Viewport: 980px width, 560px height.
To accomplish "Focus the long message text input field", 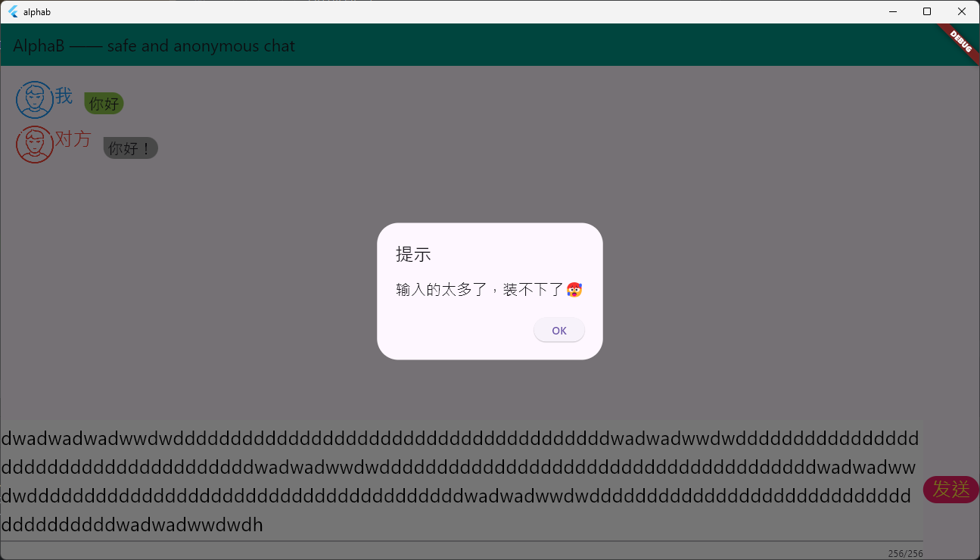I will tap(462, 481).
